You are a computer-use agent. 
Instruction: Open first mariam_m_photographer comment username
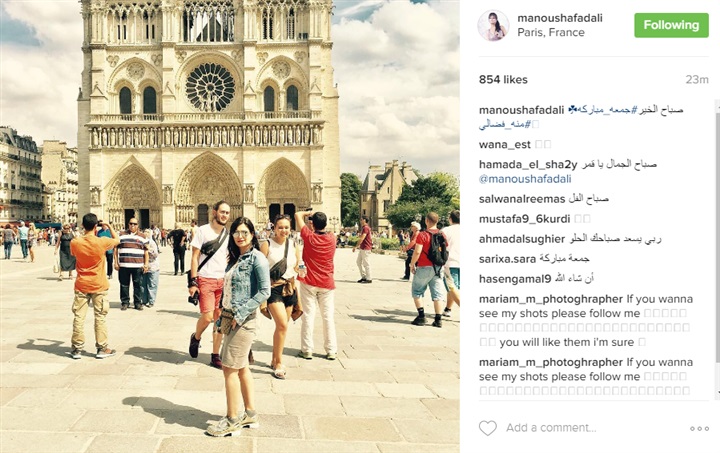551,299
